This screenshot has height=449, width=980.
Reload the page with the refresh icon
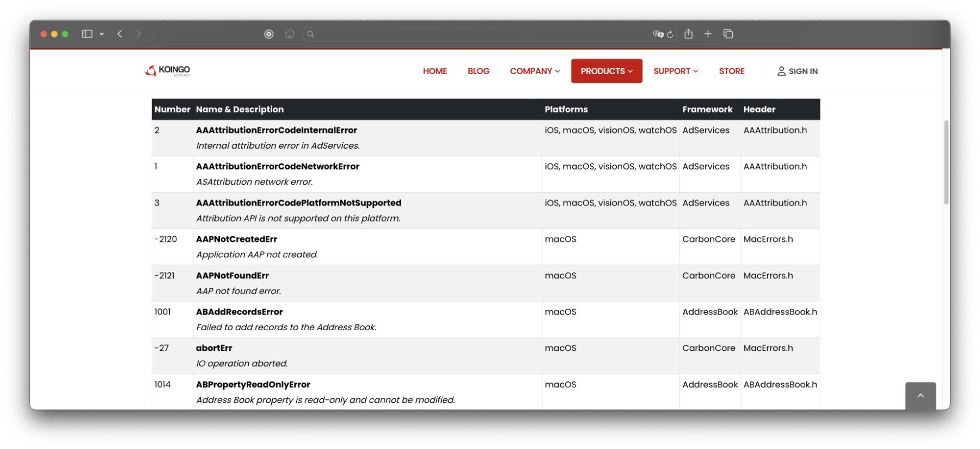point(670,34)
